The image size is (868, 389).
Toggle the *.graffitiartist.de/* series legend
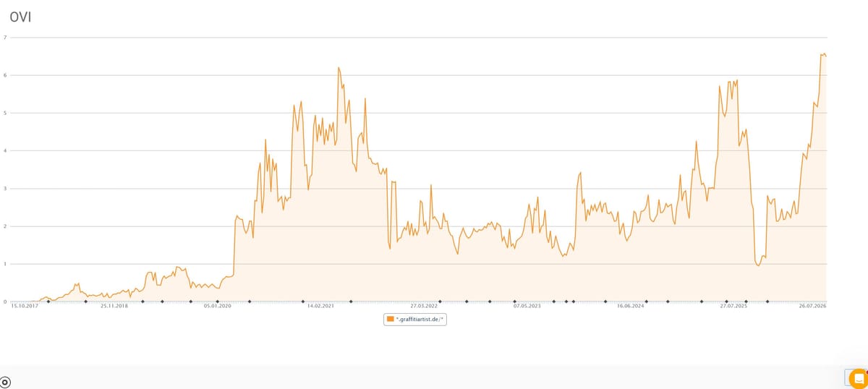pos(415,319)
